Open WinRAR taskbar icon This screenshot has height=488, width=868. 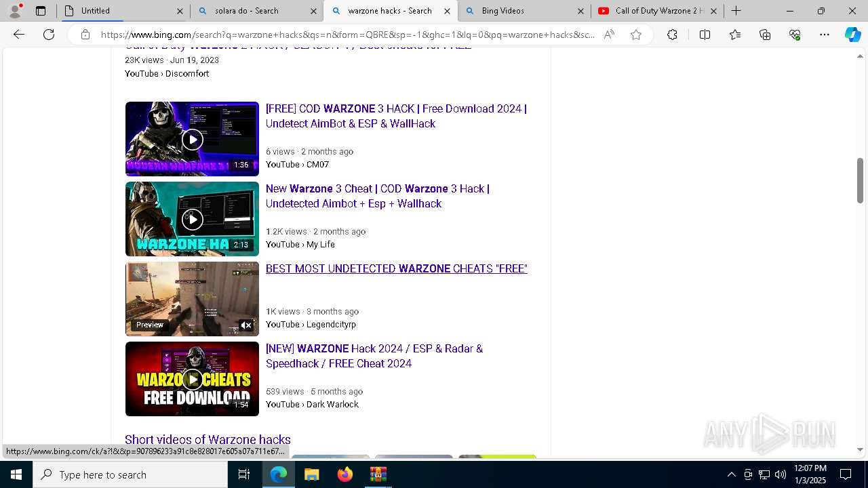[378, 474]
